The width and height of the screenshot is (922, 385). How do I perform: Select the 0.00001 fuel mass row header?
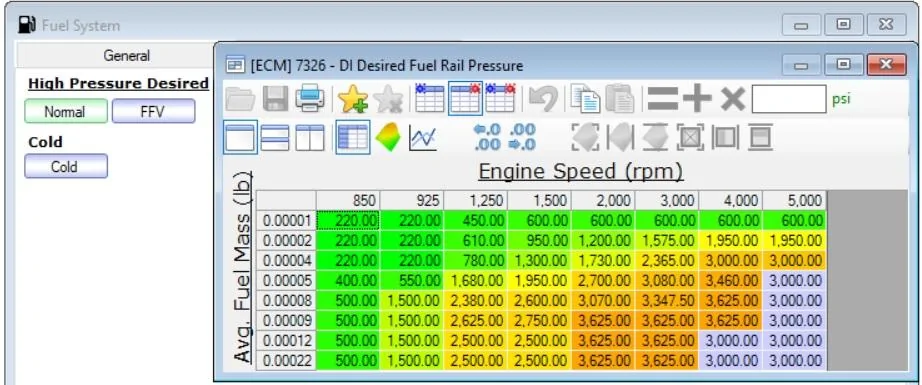[286, 220]
